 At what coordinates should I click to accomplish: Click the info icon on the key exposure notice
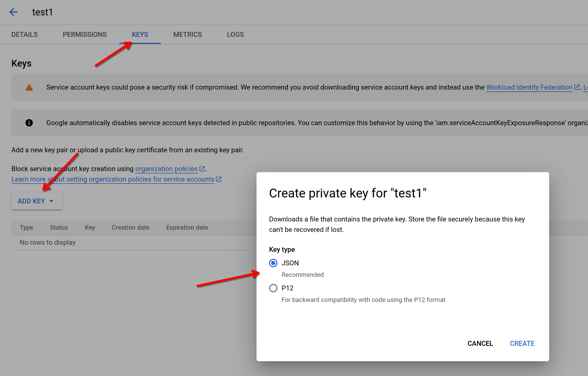point(29,123)
